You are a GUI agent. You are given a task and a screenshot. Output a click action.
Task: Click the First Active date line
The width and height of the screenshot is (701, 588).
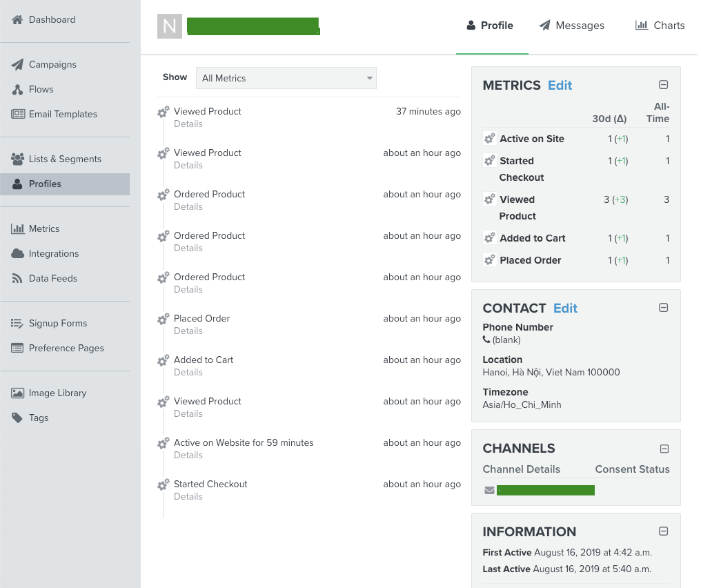[x=567, y=552]
